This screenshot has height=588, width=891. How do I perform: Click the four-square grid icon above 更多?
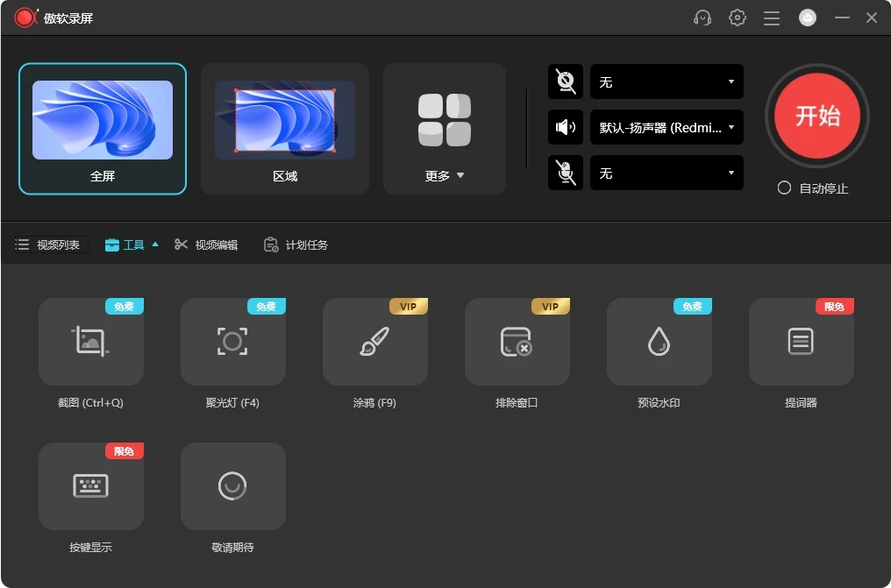click(x=445, y=120)
